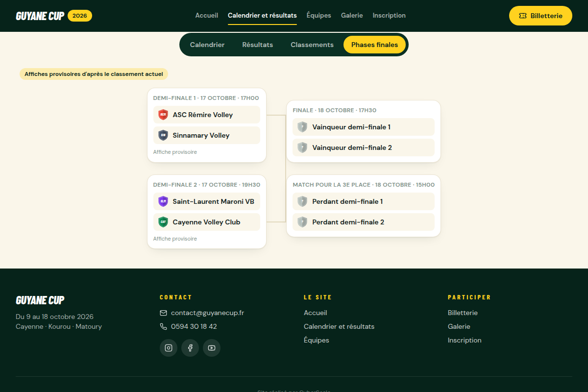This screenshot has width=588, height=392.
Task: Open the Classements tab
Action: click(312, 45)
